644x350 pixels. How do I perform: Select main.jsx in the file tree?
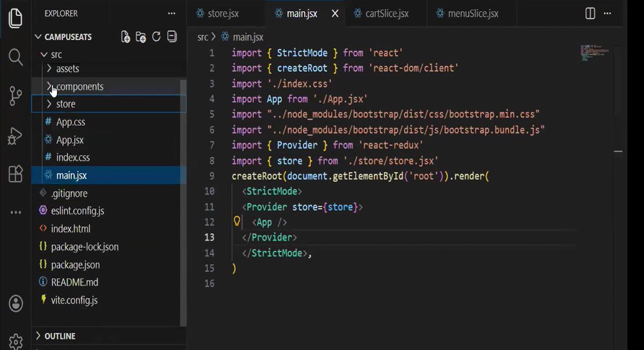coord(109,175)
